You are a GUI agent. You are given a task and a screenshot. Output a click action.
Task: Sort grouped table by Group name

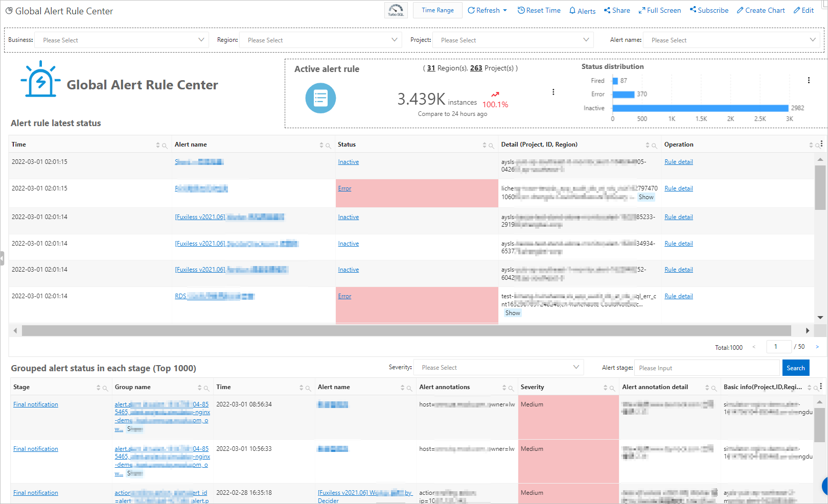(x=200, y=388)
